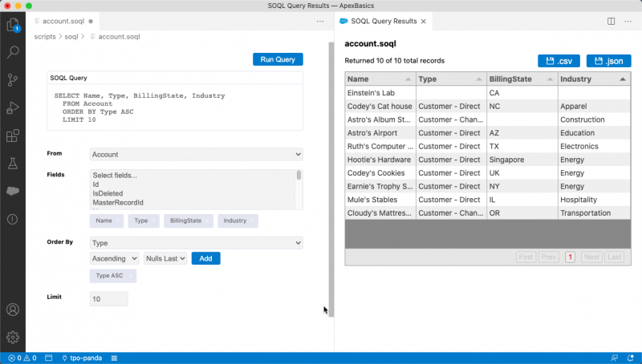Screen dimensions: 642x364
Task: Open the From object dropdown
Action: click(196, 154)
